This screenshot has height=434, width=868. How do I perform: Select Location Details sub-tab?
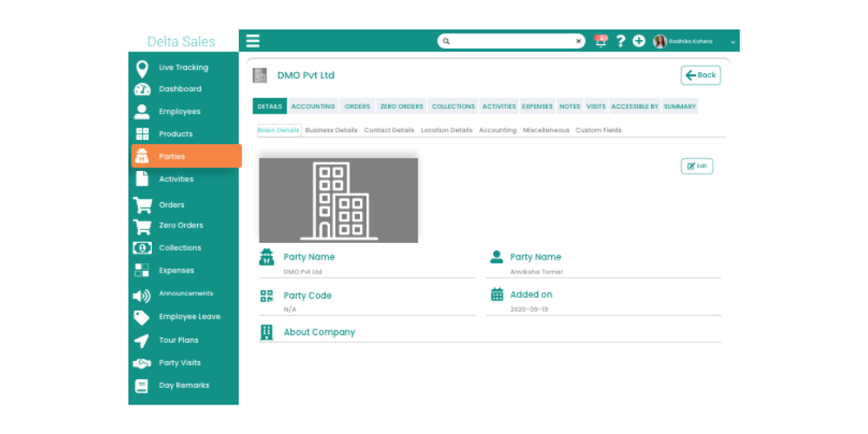coord(447,130)
